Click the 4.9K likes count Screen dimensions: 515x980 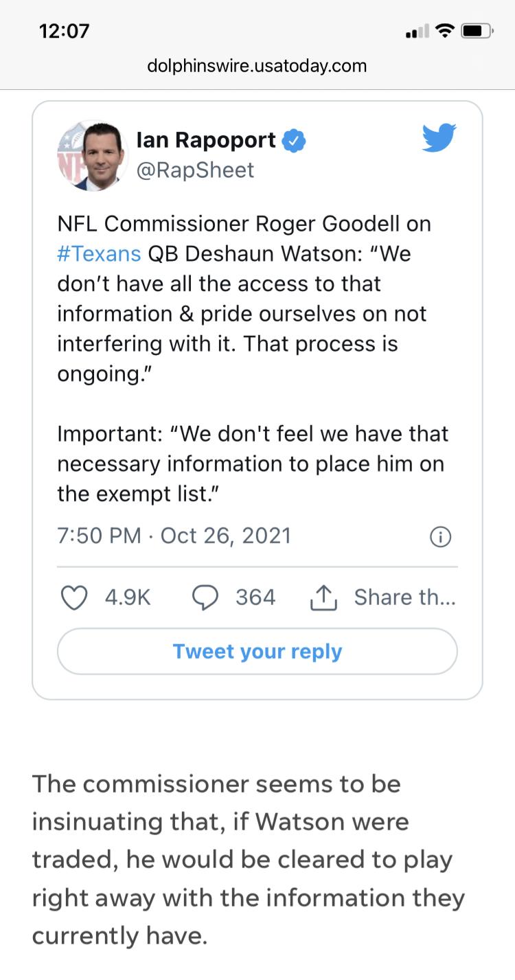tap(128, 597)
